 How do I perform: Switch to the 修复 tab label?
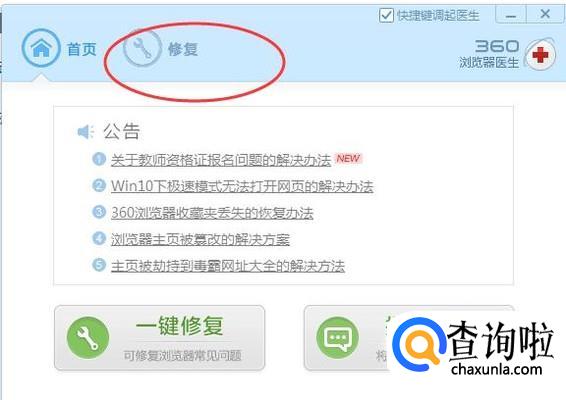click(x=183, y=49)
